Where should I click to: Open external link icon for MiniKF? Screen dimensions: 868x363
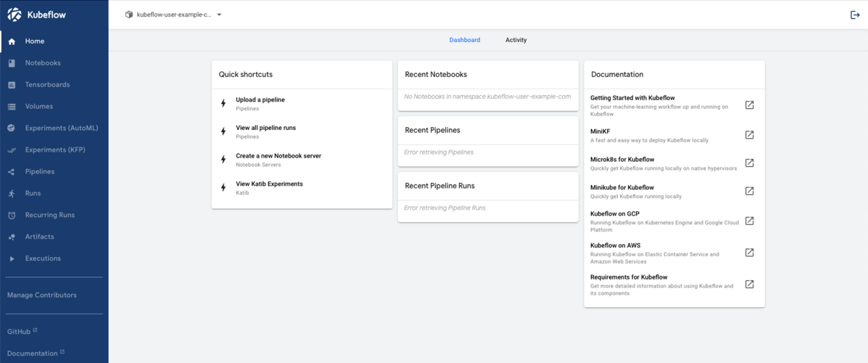coord(750,134)
